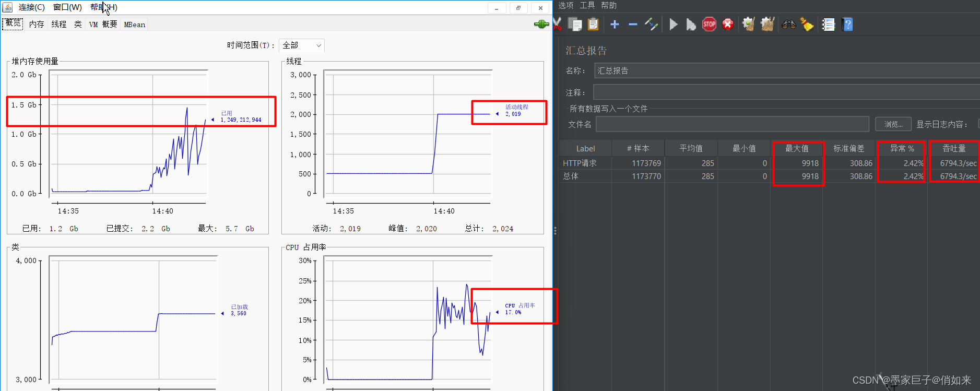
Task: Click the green connection status icon in JConsole
Action: coord(541,24)
